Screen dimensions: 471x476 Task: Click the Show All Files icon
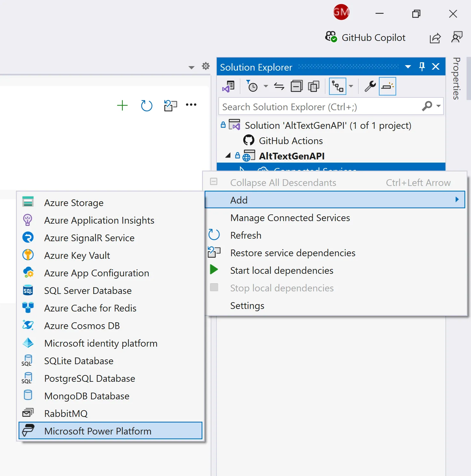(x=314, y=86)
